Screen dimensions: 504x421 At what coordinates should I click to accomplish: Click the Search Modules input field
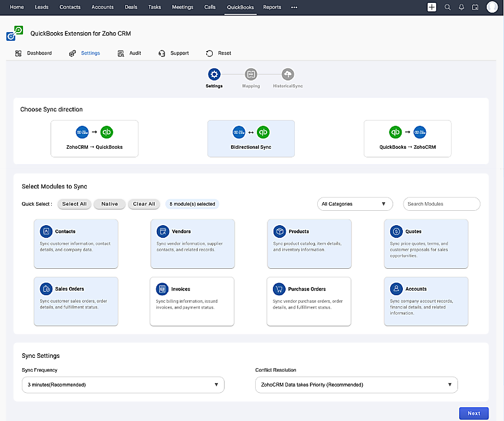pos(441,204)
